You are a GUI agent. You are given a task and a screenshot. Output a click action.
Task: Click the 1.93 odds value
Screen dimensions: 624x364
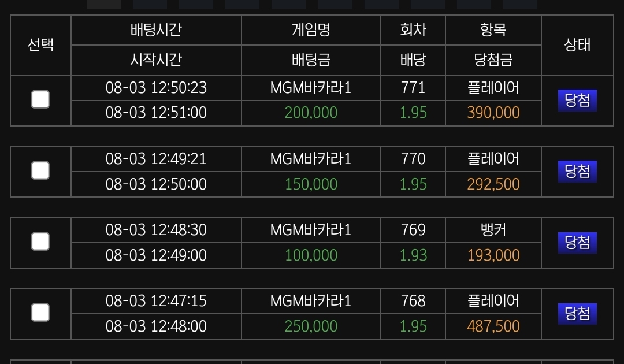click(x=413, y=255)
